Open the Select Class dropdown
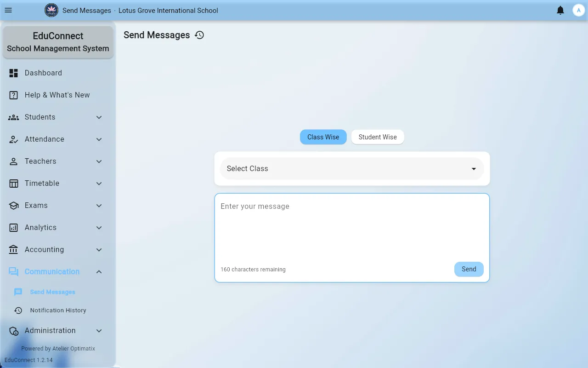588x368 pixels. tap(352, 168)
